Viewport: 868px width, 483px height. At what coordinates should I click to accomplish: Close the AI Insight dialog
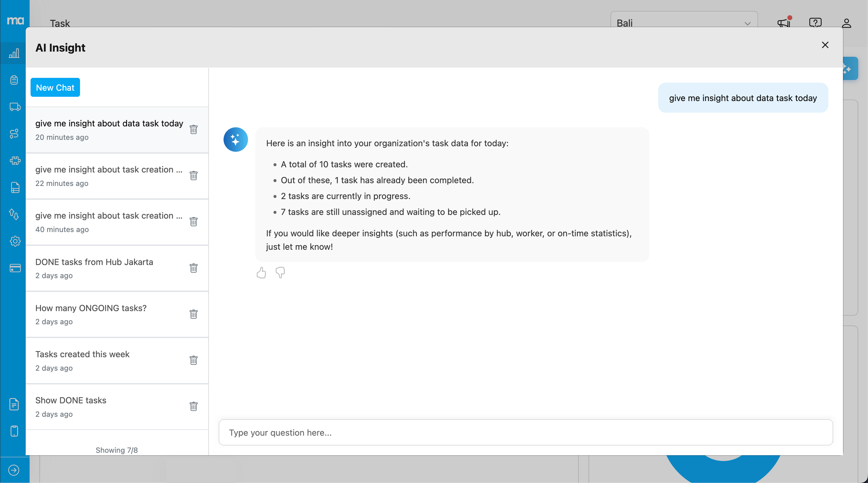tap(825, 45)
